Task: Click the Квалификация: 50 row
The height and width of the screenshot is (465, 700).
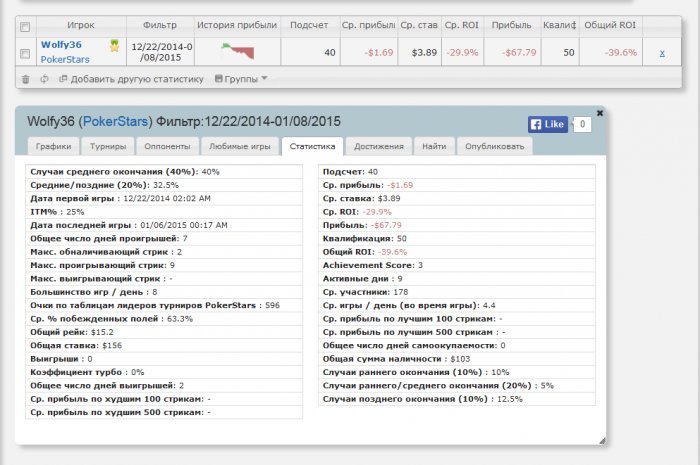Action: [457, 239]
